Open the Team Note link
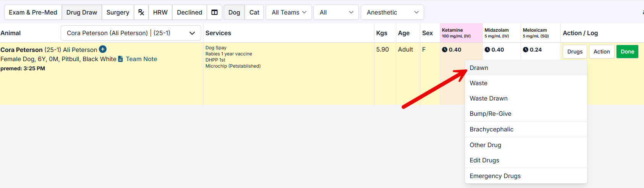644x188 pixels. [141, 59]
